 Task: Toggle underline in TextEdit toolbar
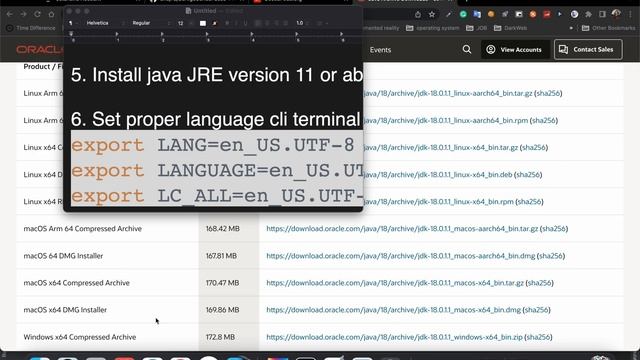point(245,23)
